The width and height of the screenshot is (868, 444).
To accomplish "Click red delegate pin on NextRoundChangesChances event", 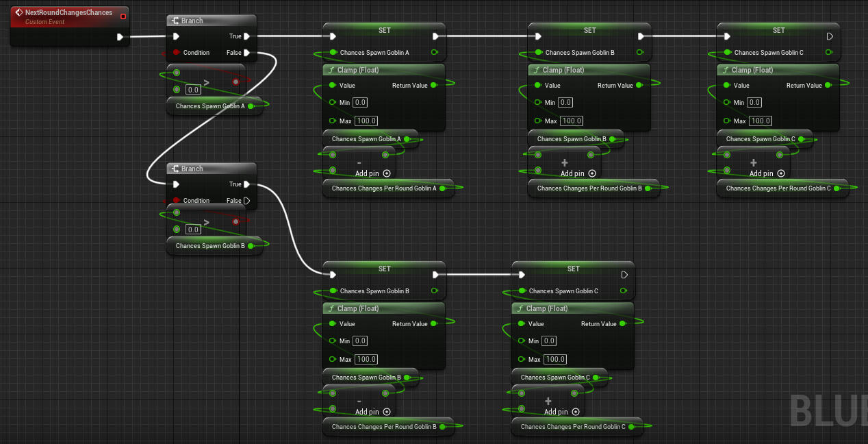I will point(123,16).
